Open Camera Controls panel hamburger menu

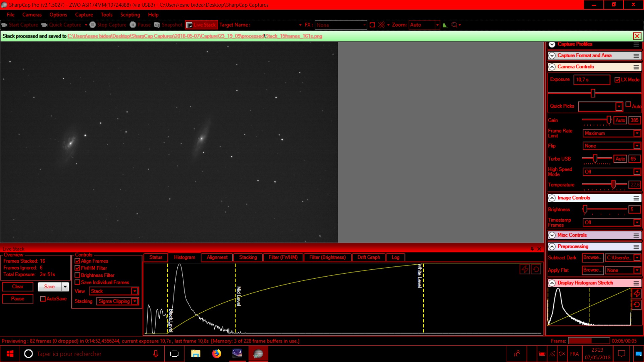pos(636,67)
